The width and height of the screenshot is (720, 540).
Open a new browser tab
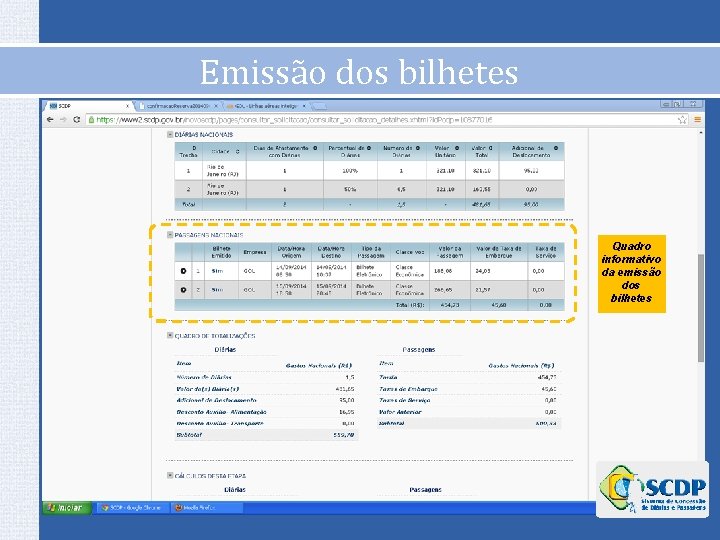(x=320, y=106)
